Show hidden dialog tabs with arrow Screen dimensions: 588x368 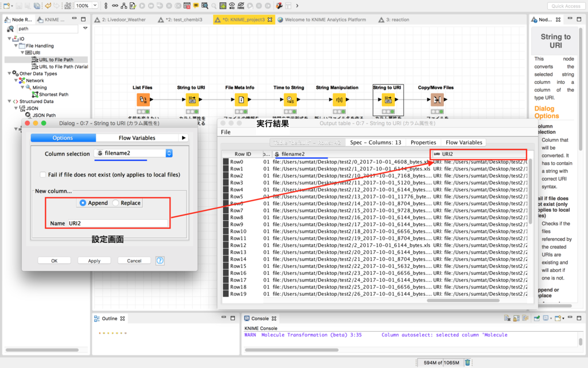[x=184, y=138]
